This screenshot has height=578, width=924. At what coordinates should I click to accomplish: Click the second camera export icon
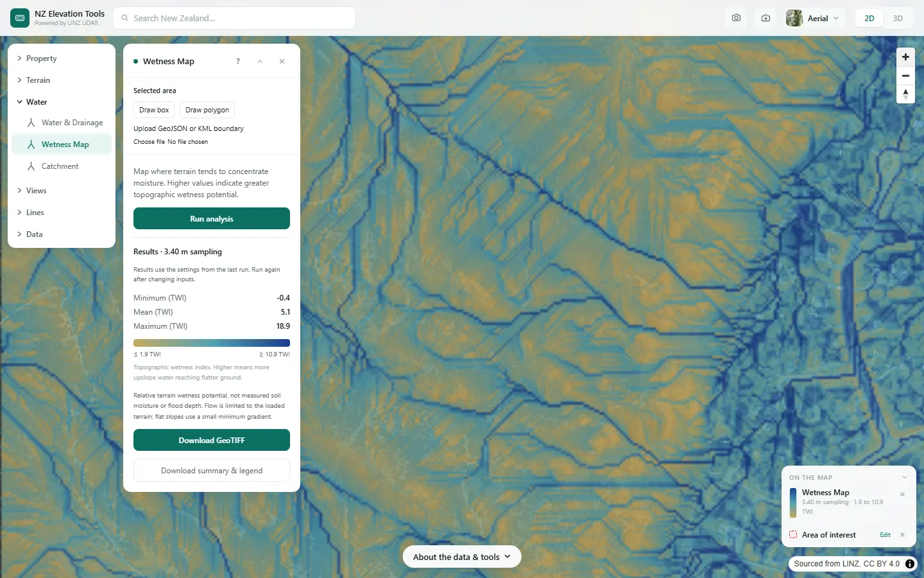point(766,18)
